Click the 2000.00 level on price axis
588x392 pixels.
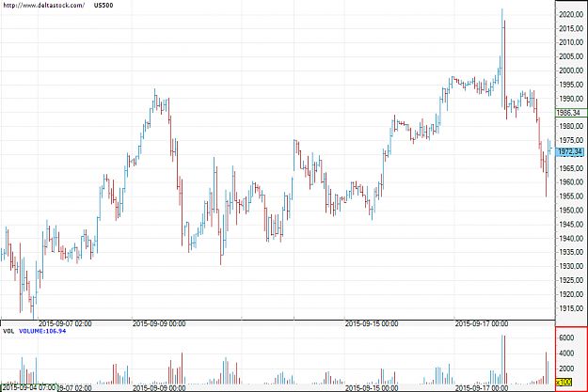(x=571, y=71)
